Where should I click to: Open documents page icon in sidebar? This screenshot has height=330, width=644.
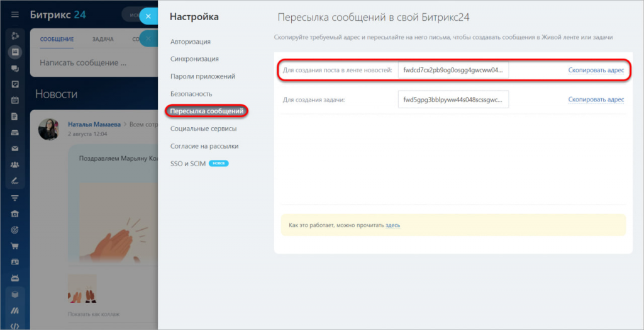point(15,117)
